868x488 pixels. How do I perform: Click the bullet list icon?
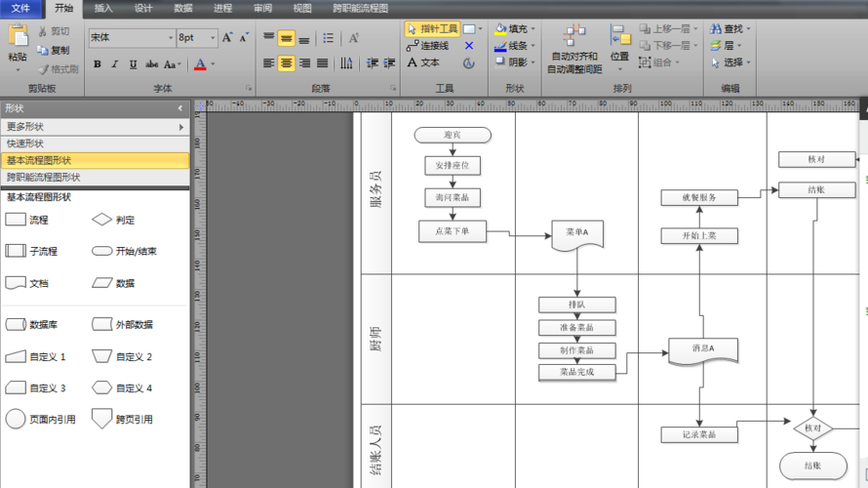[x=329, y=38]
